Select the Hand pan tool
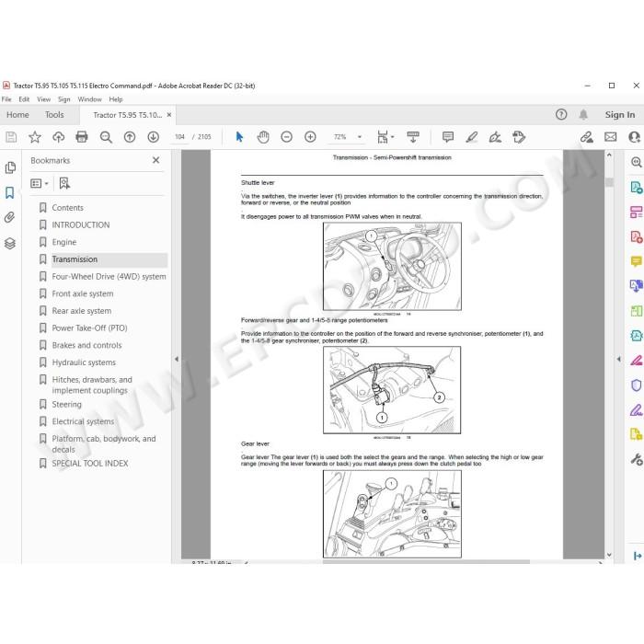 click(263, 137)
